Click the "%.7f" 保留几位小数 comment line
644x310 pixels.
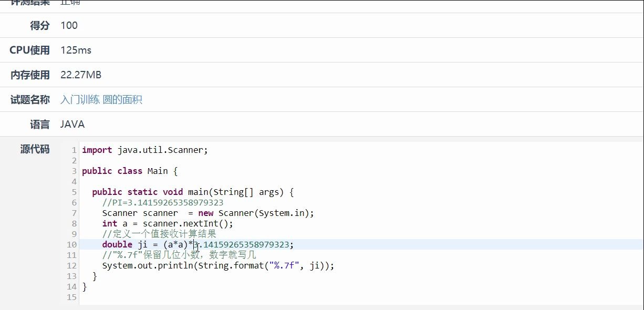[179, 255]
